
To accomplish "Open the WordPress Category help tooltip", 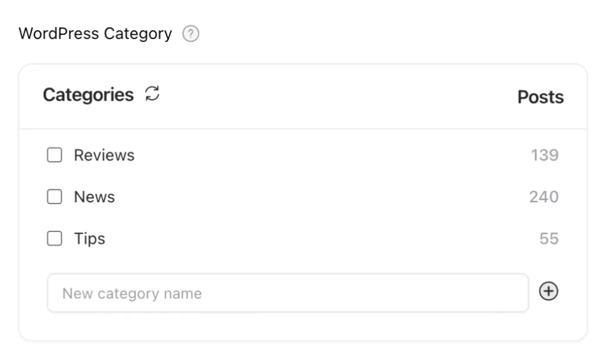I will (x=191, y=34).
